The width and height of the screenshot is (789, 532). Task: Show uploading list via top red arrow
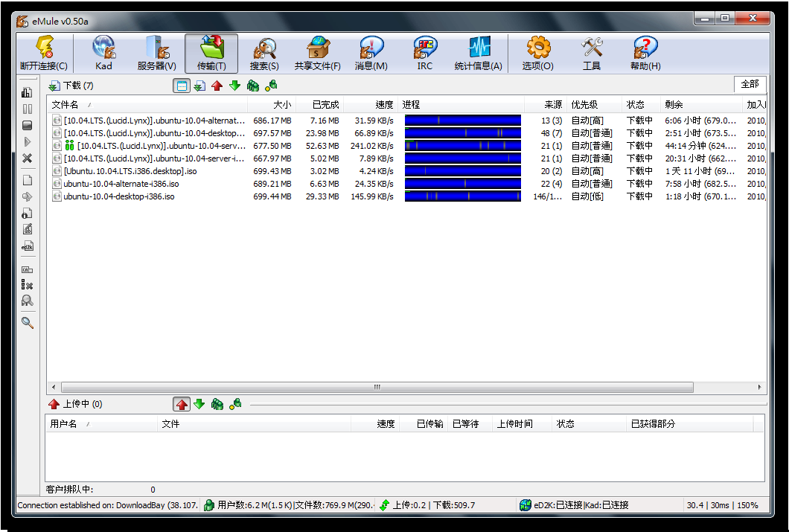tap(217, 86)
